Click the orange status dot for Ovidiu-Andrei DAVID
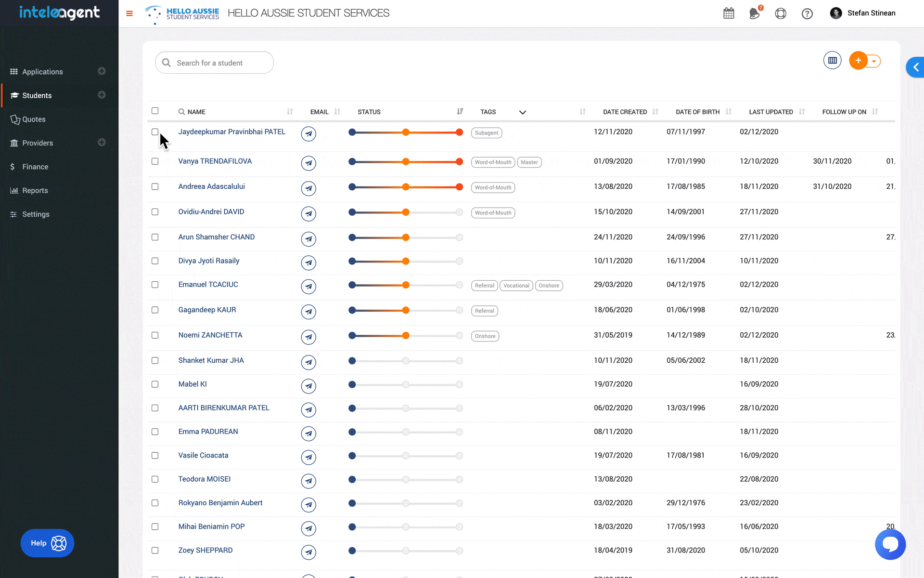Screen dimensions: 924x578 pos(406,212)
